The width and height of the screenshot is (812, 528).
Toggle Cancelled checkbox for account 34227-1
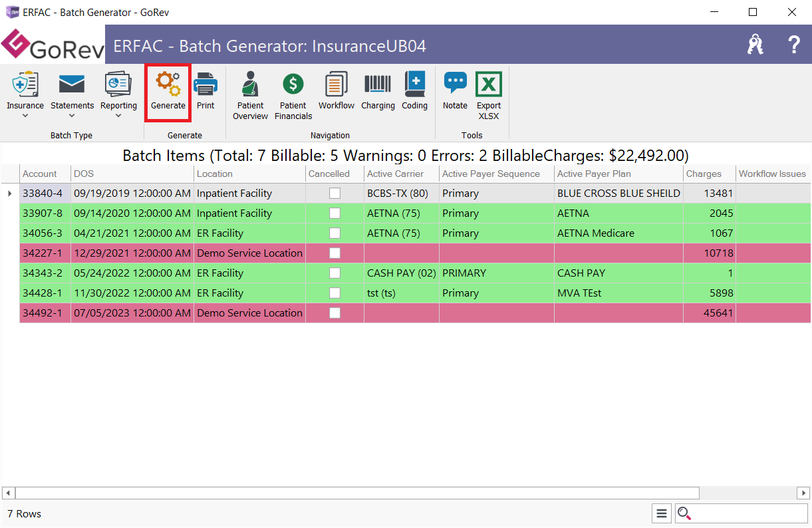coord(335,253)
